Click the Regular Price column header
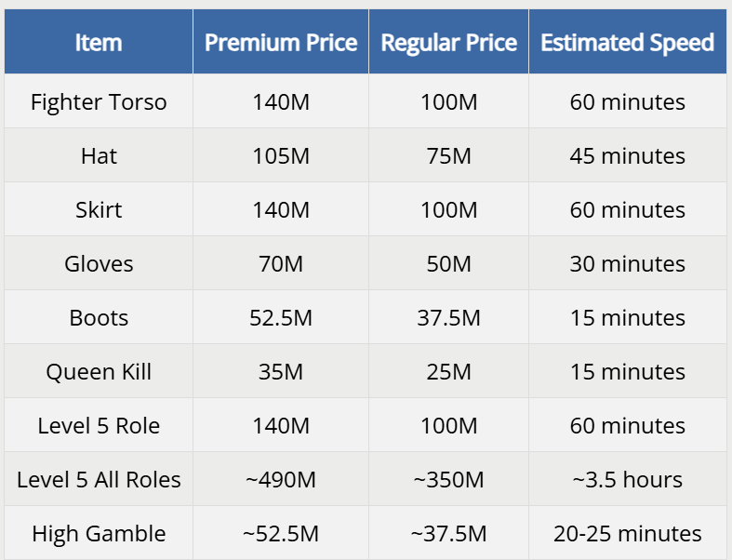The height and width of the screenshot is (560, 732). 448,43
